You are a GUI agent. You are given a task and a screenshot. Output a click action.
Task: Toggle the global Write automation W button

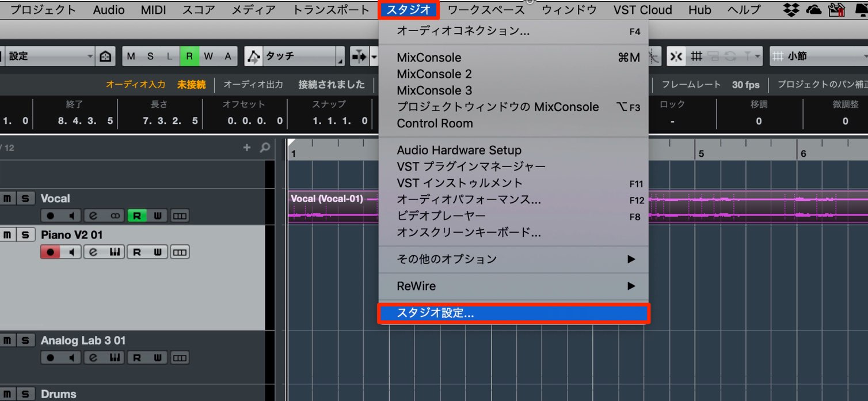coord(208,56)
